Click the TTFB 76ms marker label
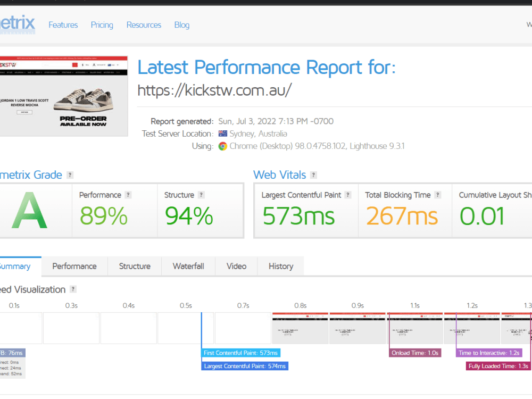The image size is (532, 399). [13, 353]
